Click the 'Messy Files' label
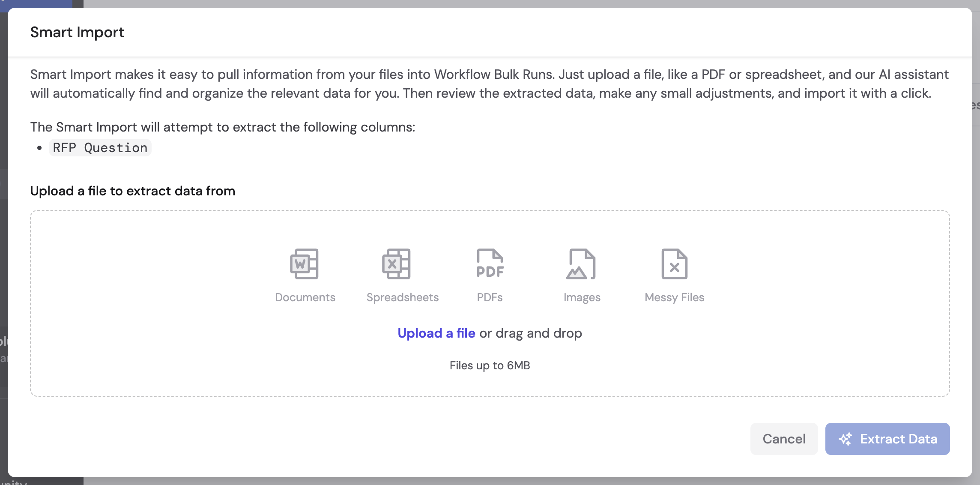Screen dimensions: 980x485 pyautogui.click(x=674, y=297)
